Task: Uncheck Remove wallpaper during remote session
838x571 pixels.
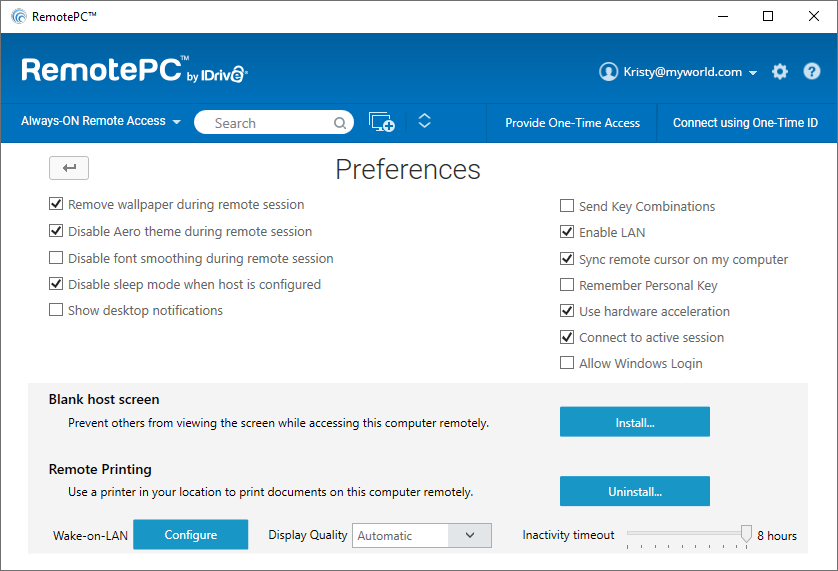Action: [x=56, y=204]
